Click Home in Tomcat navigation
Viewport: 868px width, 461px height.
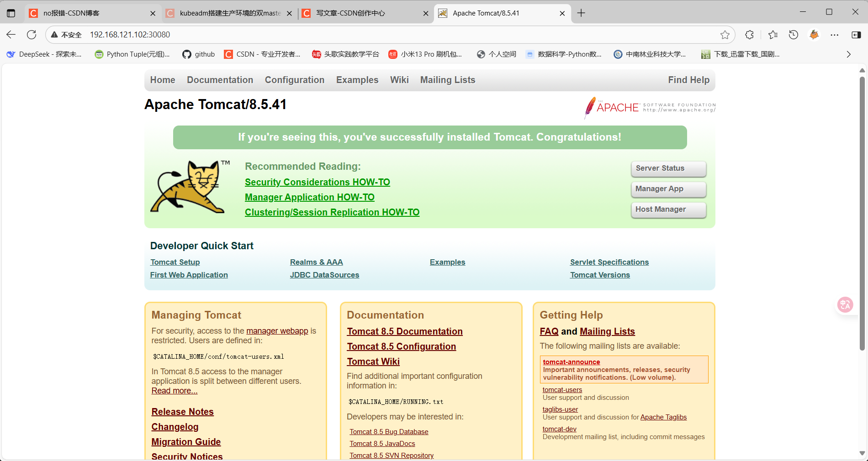pos(163,80)
